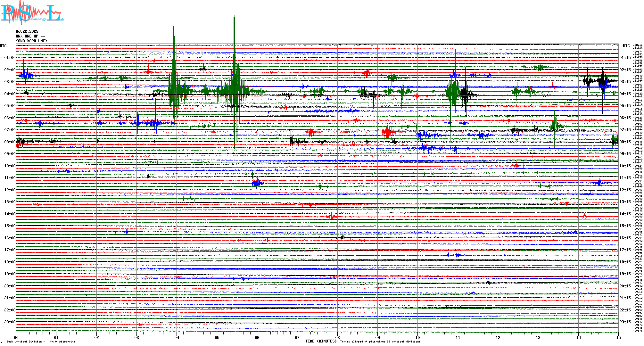Click the TIME (MINUTES) axis title

(x=321, y=341)
